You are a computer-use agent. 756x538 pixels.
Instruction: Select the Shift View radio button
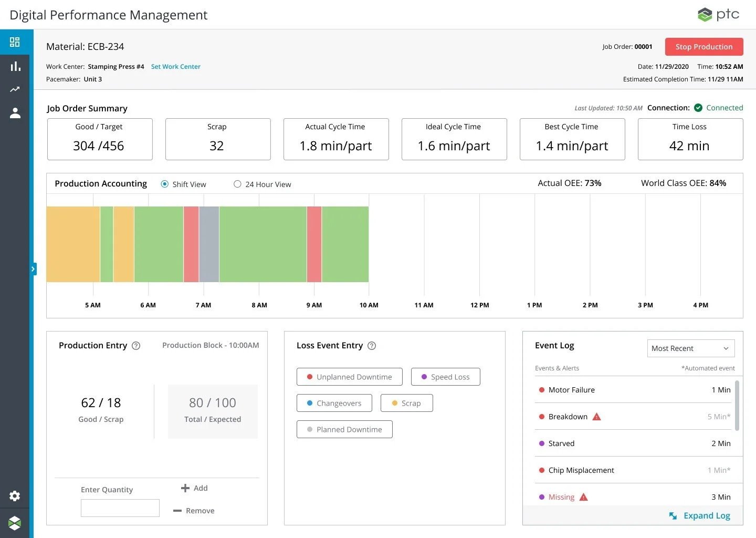(164, 184)
